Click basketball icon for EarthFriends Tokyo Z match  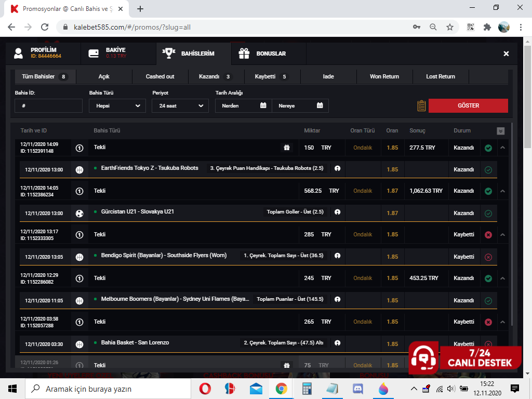pos(79,170)
